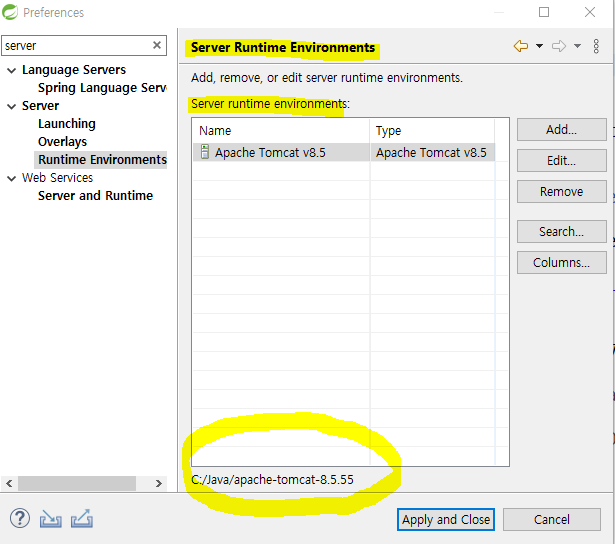Image resolution: width=615 pixels, height=544 pixels.
Task: Click the Spring leaf icon in title bar
Action: coord(10,12)
